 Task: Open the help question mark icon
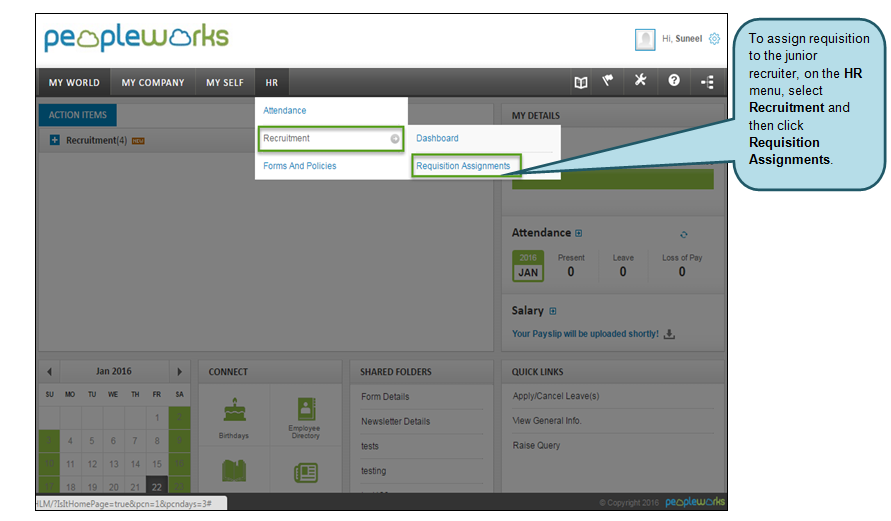coord(674,81)
